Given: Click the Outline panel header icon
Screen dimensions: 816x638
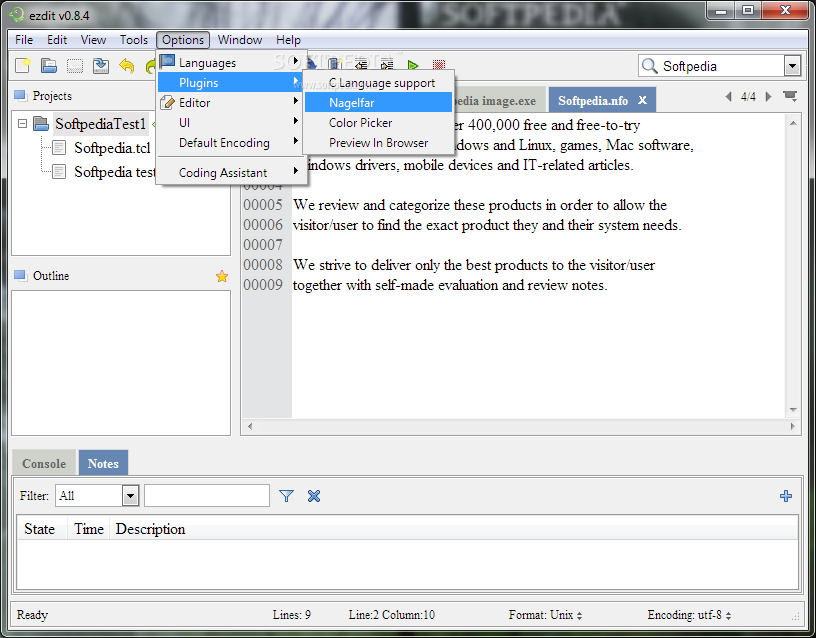Looking at the screenshot, I should pyautogui.click(x=20, y=275).
